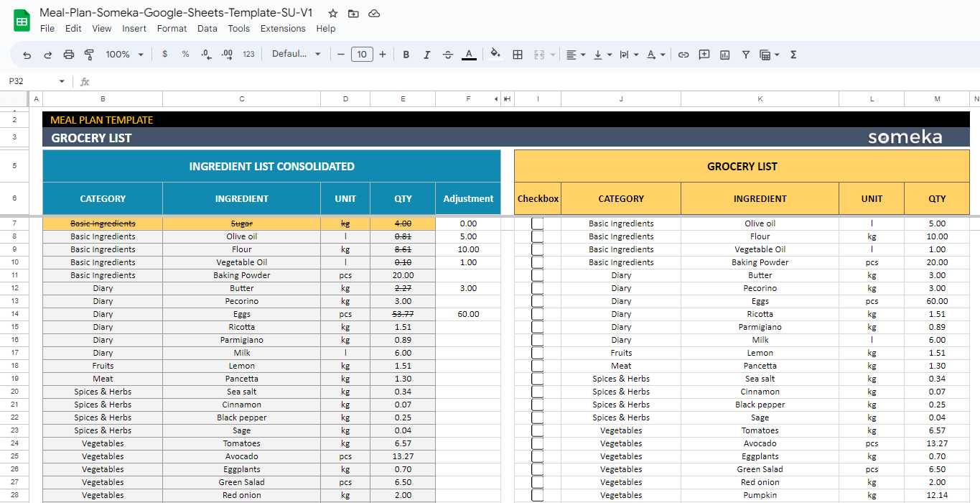Toggle Bold text formatting
The width and height of the screenshot is (980, 503).
pos(406,55)
